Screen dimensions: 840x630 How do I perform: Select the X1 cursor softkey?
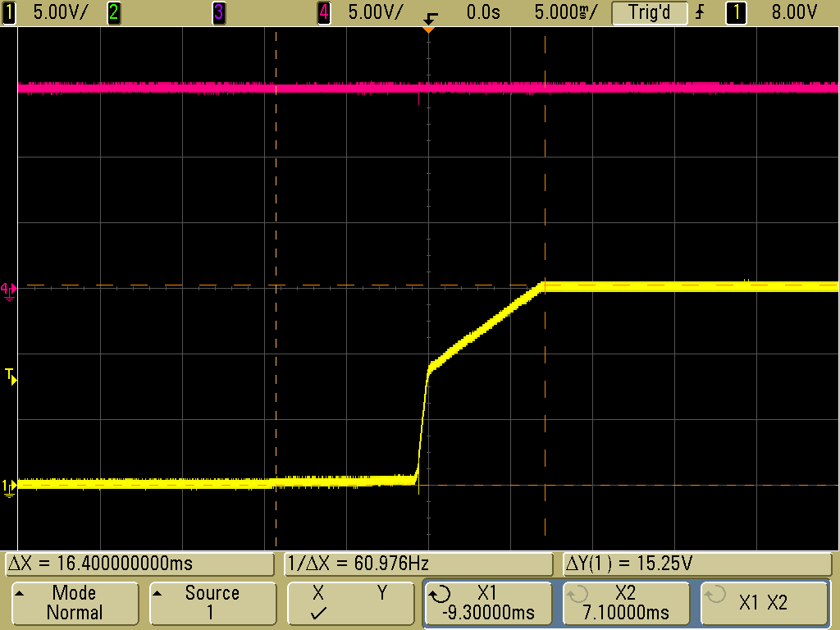487,603
